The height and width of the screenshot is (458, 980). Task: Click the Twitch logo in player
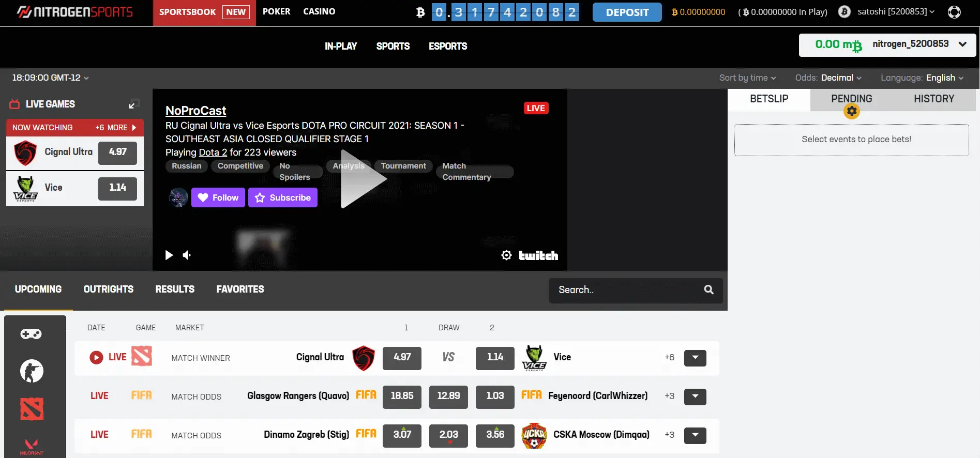pyautogui.click(x=538, y=255)
